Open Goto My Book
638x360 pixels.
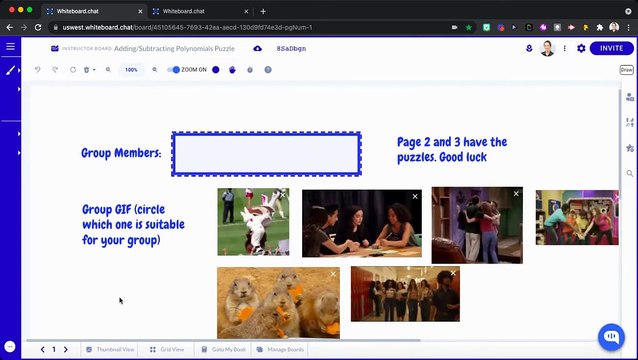point(223,349)
